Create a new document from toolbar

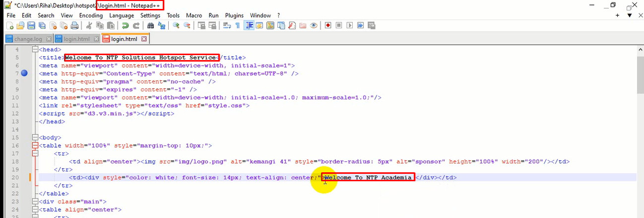point(10,25)
